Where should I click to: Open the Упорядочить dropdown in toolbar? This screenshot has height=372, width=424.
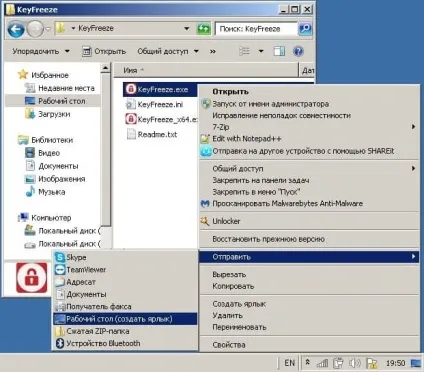(x=41, y=51)
